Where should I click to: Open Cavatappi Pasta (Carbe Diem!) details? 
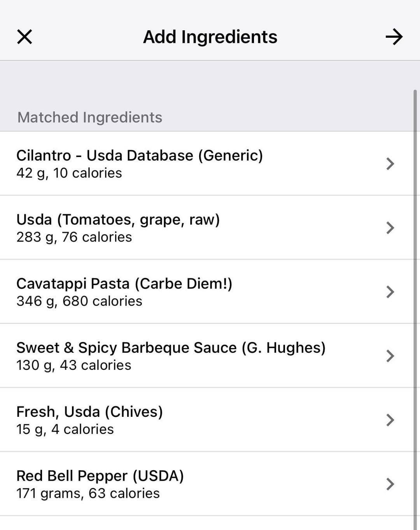[124, 284]
